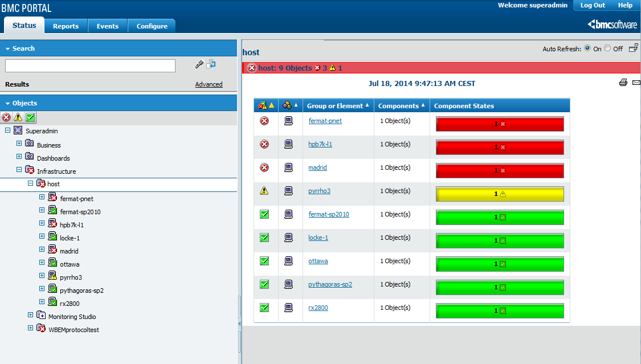Select locke-1 in the objects tree
This screenshot has width=641, height=364.
(x=70, y=238)
